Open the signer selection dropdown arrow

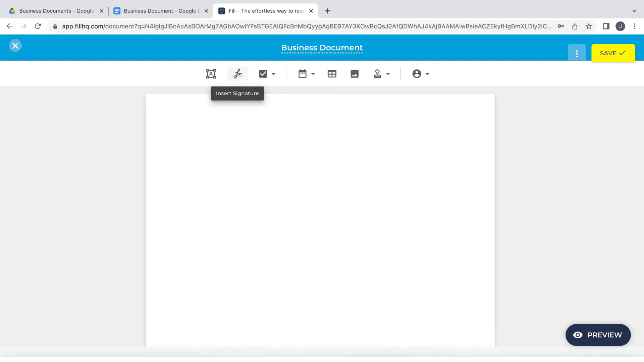(427, 74)
